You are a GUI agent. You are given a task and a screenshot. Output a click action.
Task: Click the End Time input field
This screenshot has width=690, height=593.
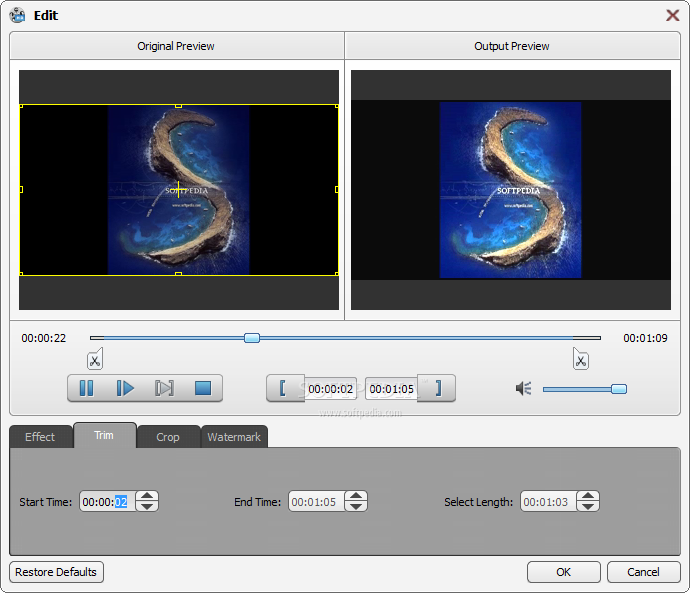317,501
